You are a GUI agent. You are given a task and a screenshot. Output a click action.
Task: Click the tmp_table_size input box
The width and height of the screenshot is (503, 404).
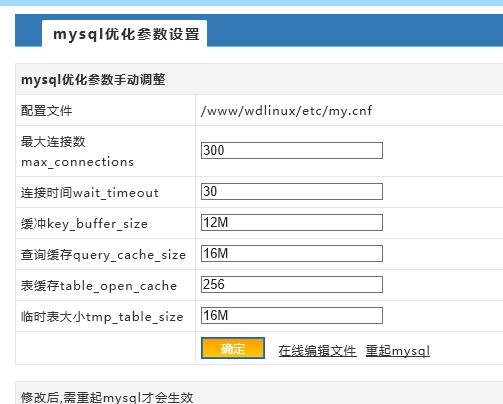point(292,315)
